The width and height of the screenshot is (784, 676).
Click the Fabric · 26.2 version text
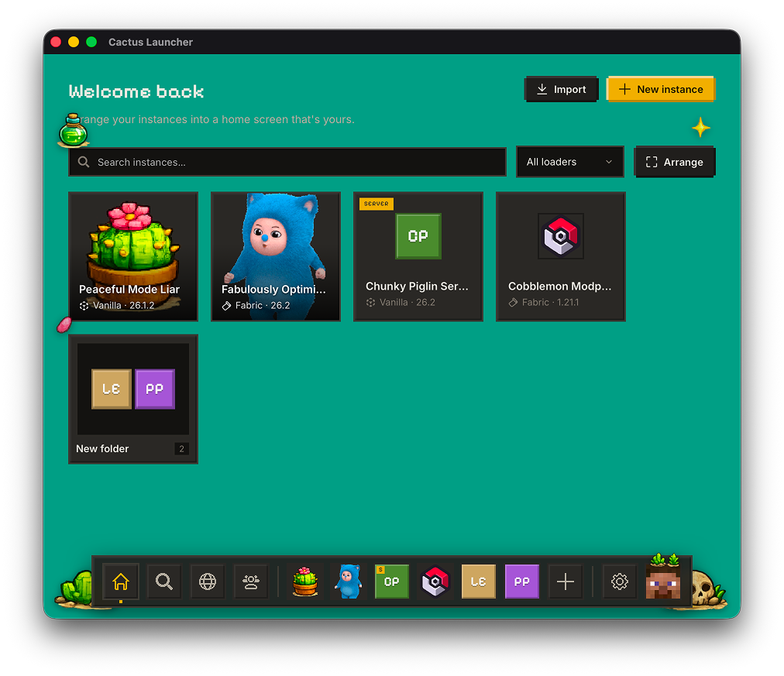(x=263, y=305)
